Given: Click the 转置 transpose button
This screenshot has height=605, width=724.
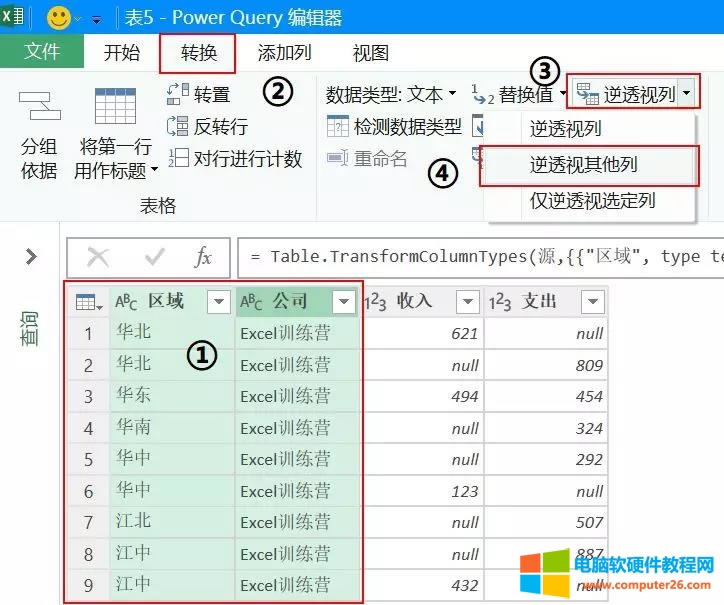Looking at the screenshot, I should 199,94.
